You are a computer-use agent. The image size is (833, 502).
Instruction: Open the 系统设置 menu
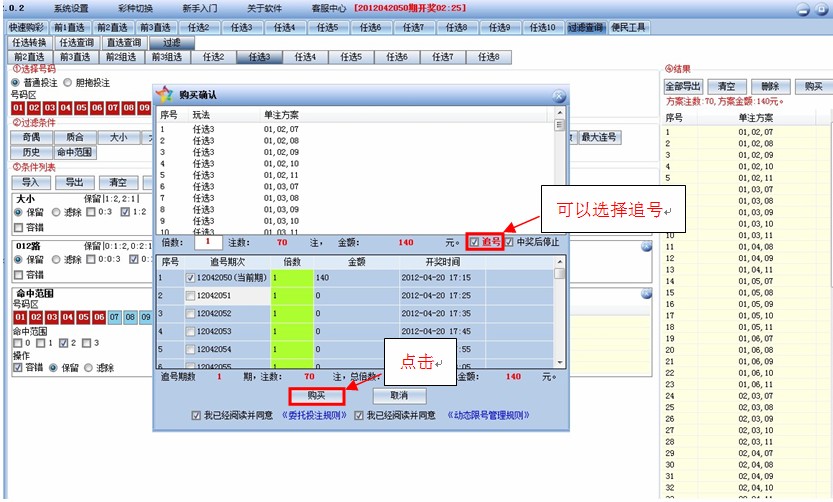point(71,8)
